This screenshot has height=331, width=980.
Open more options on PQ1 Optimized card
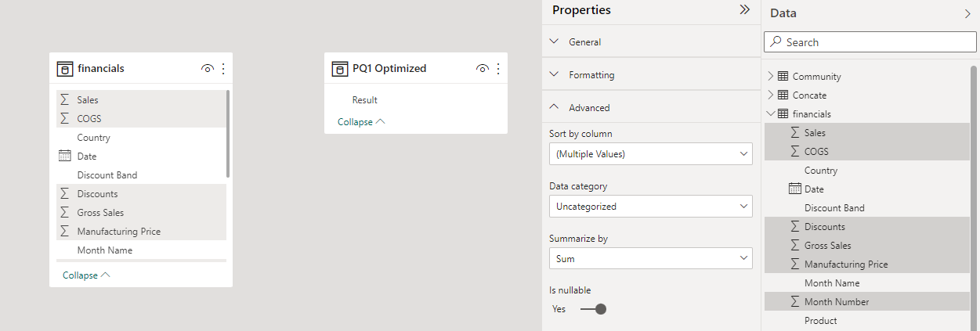(x=497, y=69)
